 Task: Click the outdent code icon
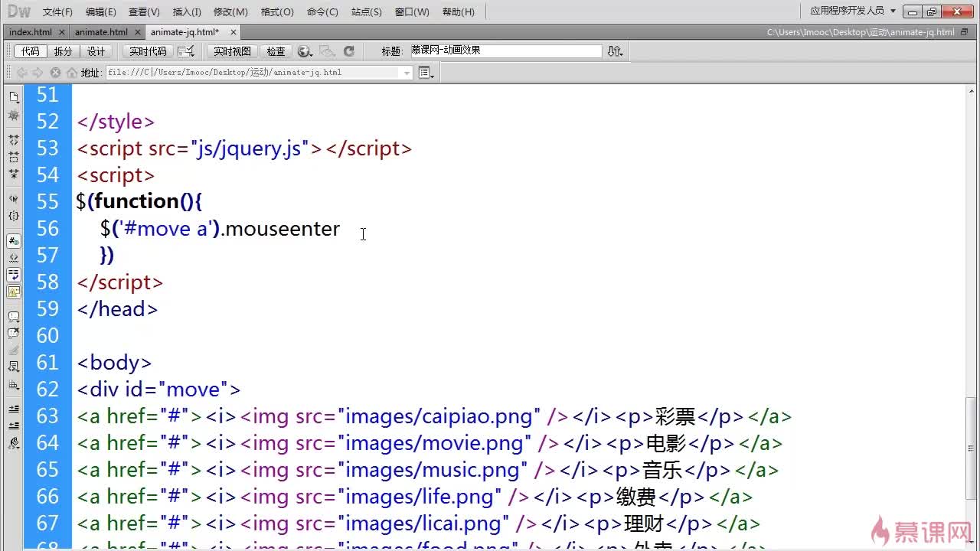(x=14, y=425)
